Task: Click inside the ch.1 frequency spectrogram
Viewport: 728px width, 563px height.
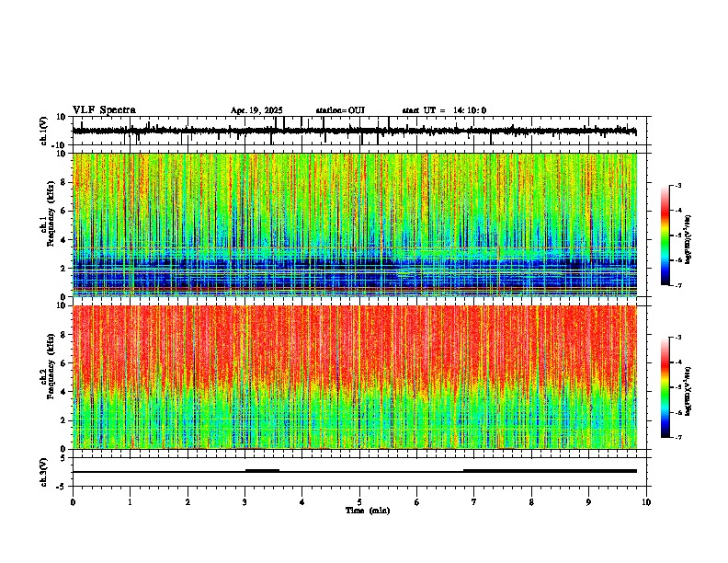Action: pyautogui.click(x=355, y=224)
